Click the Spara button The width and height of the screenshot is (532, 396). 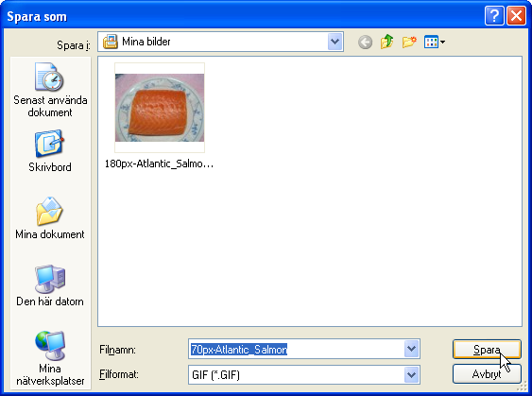487,349
